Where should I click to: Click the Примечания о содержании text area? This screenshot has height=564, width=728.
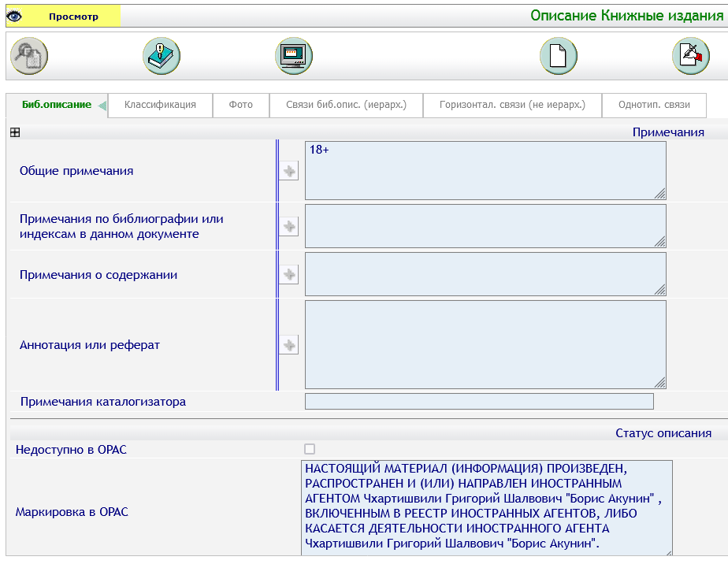[485, 274]
